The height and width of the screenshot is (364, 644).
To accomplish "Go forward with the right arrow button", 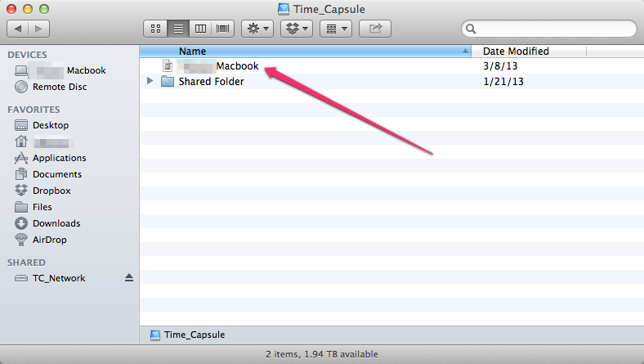I will [38, 29].
